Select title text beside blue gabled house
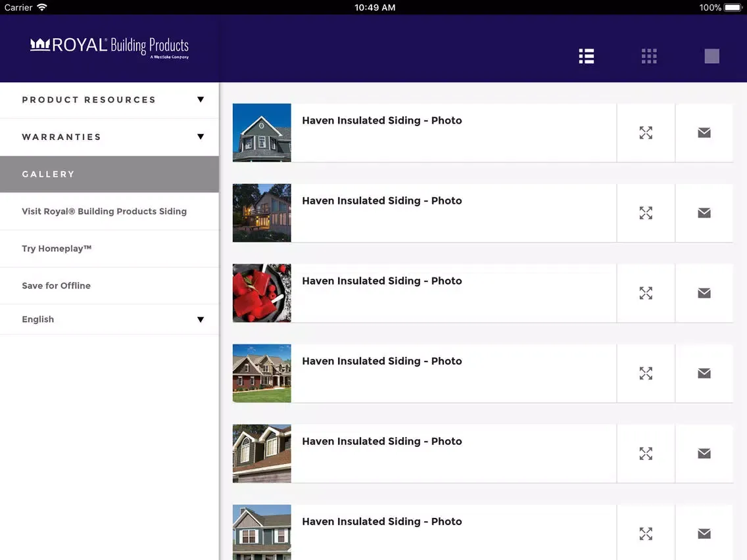This screenshot has width=747, height=560. tap(382, 120)
